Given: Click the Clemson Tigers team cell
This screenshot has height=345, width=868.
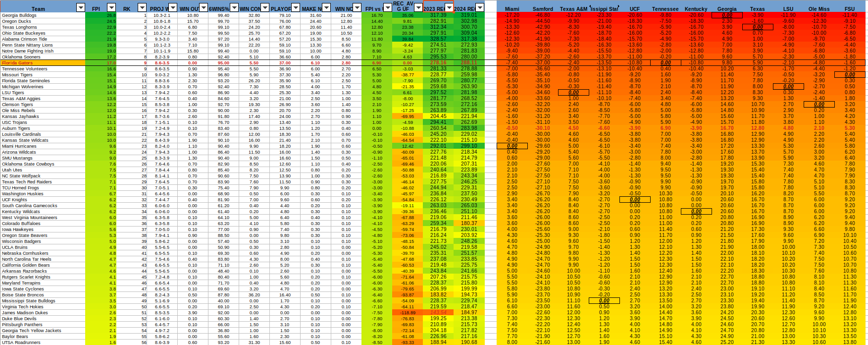Looking at the screenshot, I should coord(43,105).
